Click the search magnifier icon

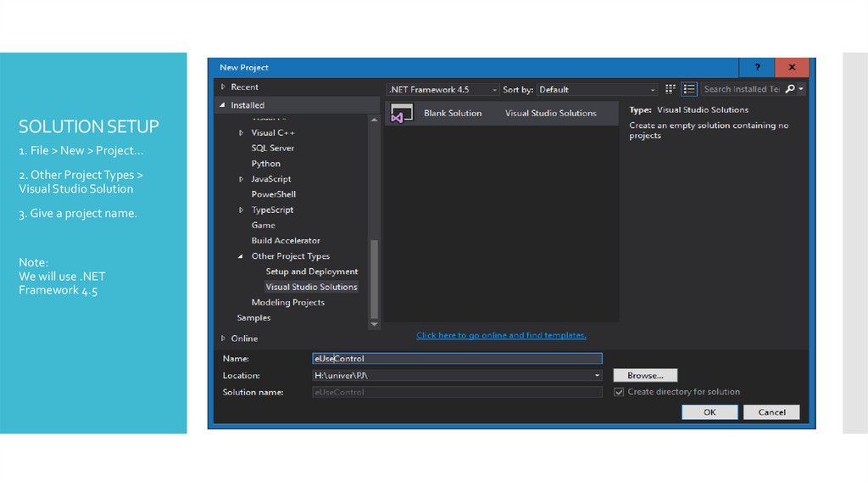tap(790, 88)
